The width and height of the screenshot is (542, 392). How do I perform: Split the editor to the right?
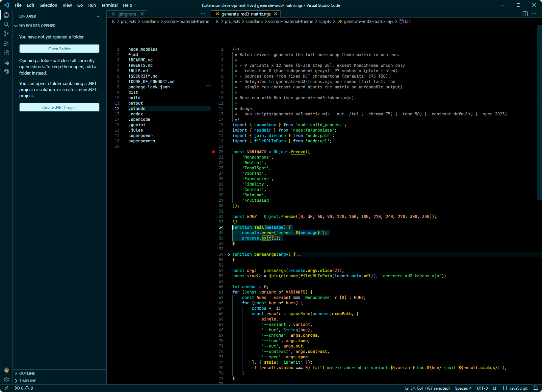(525, 14)
